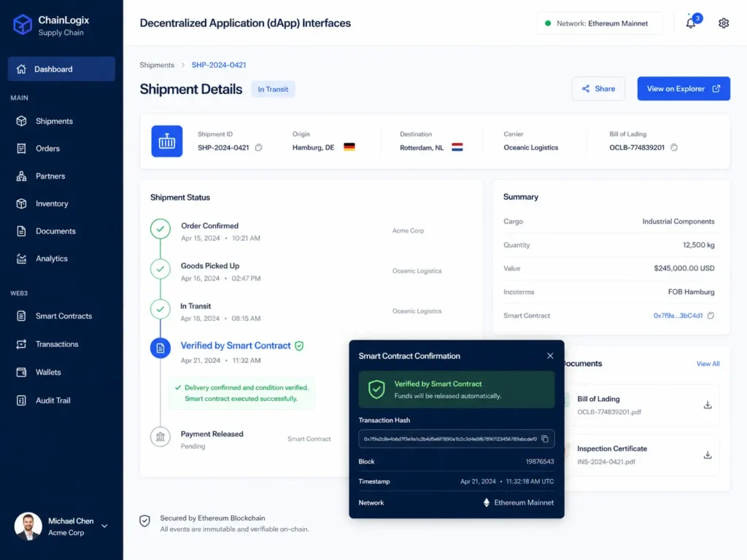Click the Analytics chart icon
This screenshot has height=560, width=747.
point(21,259)
